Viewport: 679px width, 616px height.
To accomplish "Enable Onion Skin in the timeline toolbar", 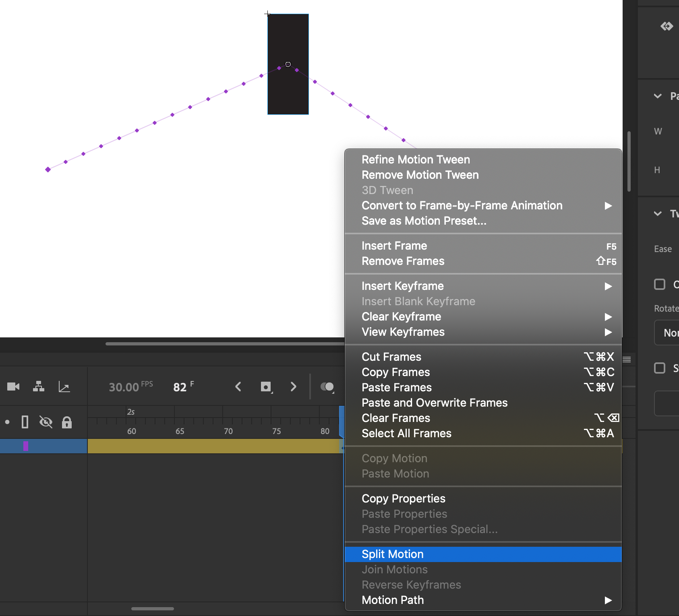I will coord(327,387).
